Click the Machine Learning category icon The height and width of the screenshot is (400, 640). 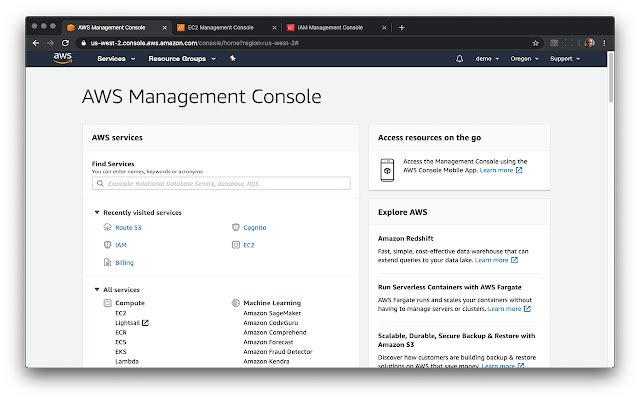click(x=236, y=303)
